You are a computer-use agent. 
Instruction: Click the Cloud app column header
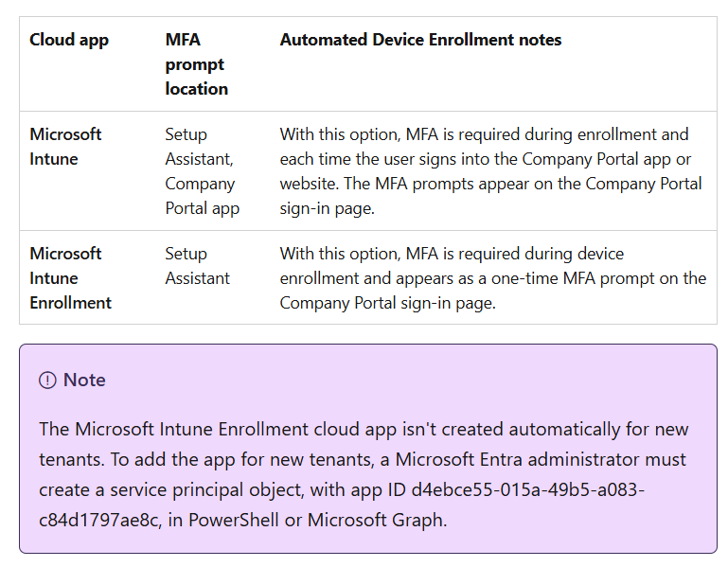69,40
